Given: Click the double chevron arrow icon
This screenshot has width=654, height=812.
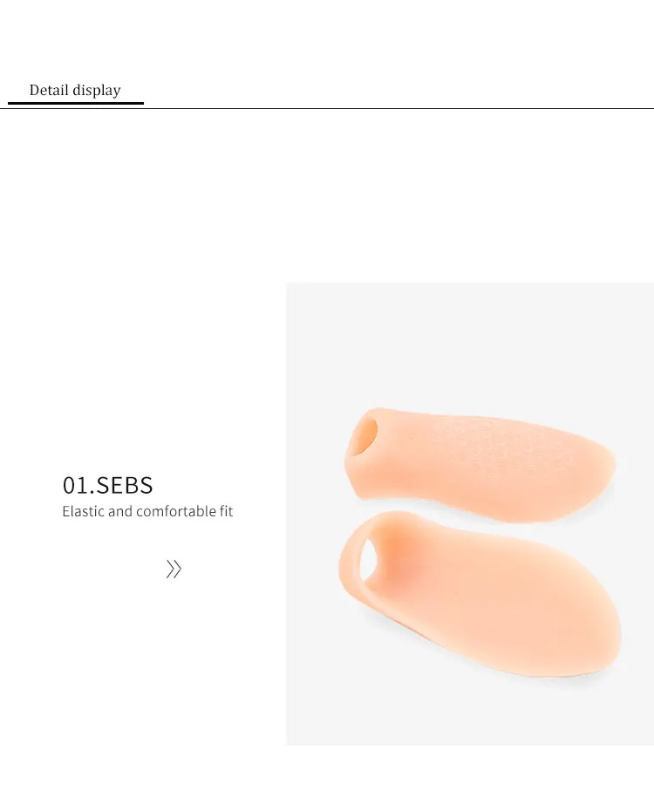Looking at the screenshot, I should [174, 569].
